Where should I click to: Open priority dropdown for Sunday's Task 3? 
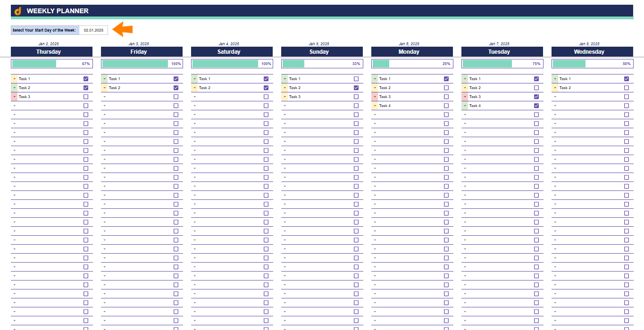(x=284, y=97)
